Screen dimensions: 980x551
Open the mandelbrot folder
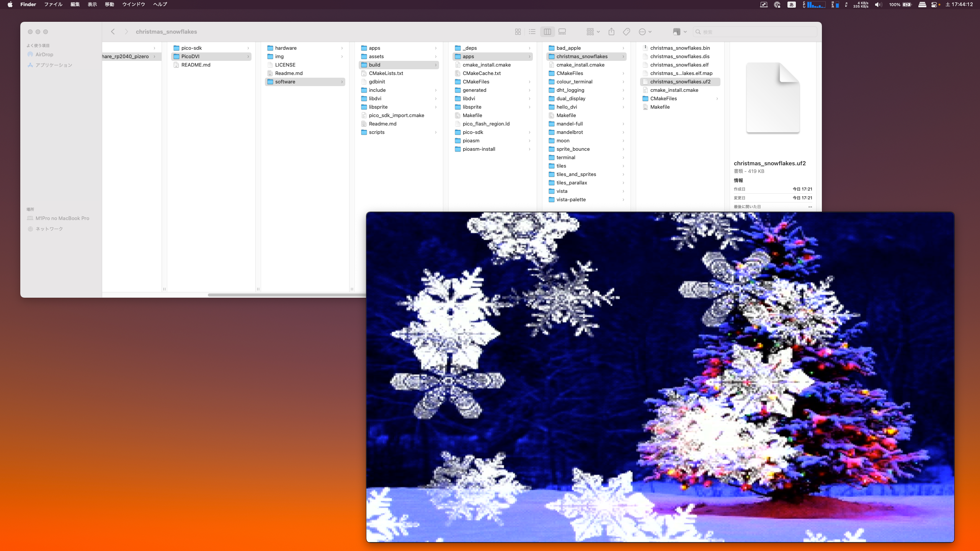click(x=569, y=132)
